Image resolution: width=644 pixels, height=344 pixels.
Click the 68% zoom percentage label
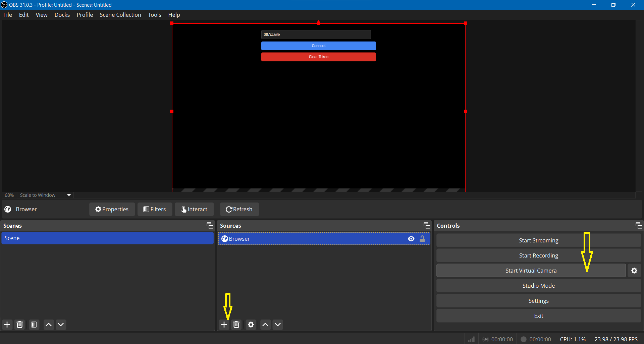(9, 195)
